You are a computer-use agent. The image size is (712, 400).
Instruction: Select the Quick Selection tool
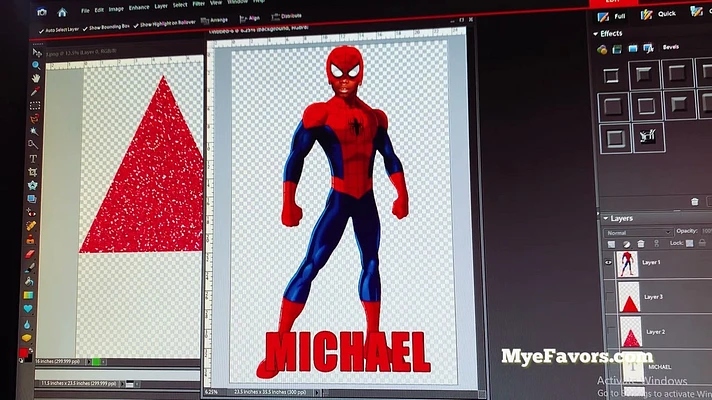pos(33,145)
